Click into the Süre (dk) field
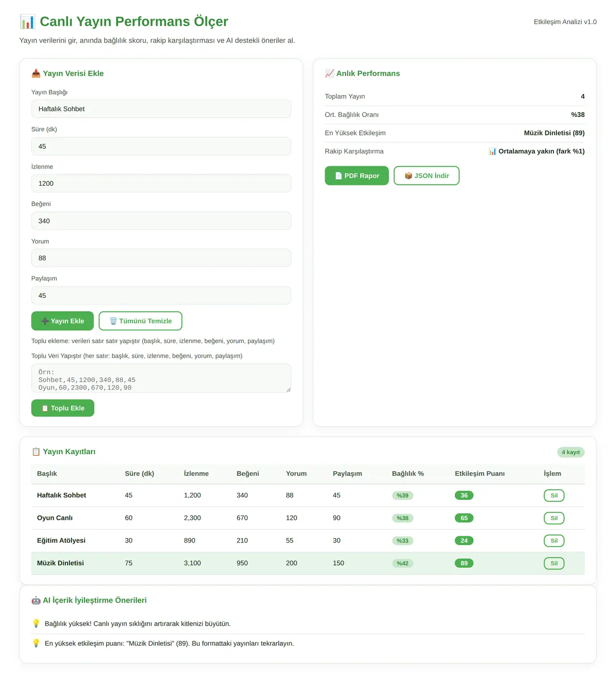This screenshot has width=616, height=675. [x=161, y=146]
